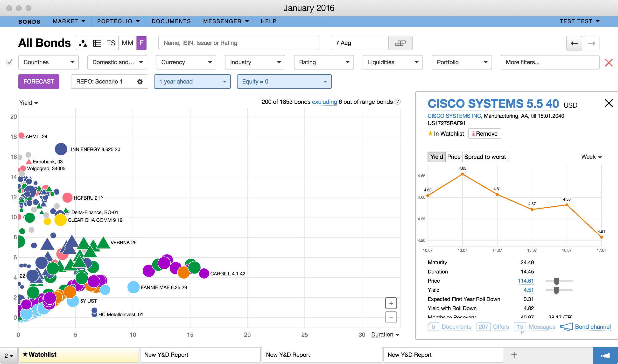Select the VEBBNK 25 triangle marker
This screenshot has width=618, height=364.
pyautogui.click(x=103, y=243)
